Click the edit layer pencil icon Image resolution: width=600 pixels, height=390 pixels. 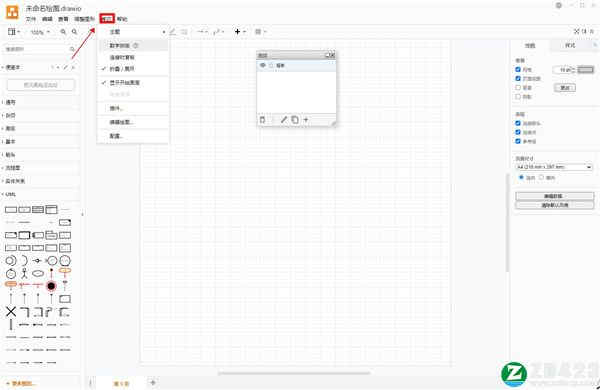284,120
